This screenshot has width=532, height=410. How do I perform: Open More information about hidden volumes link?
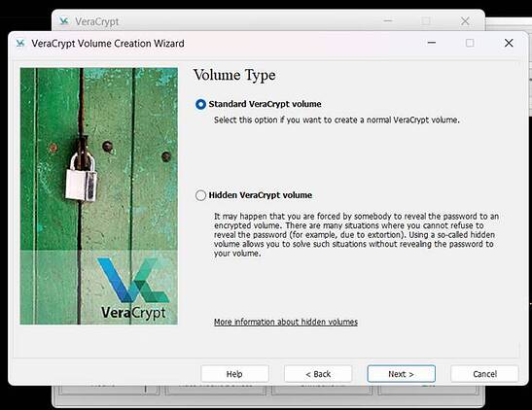pyautogui.click(x=286, y=322)
